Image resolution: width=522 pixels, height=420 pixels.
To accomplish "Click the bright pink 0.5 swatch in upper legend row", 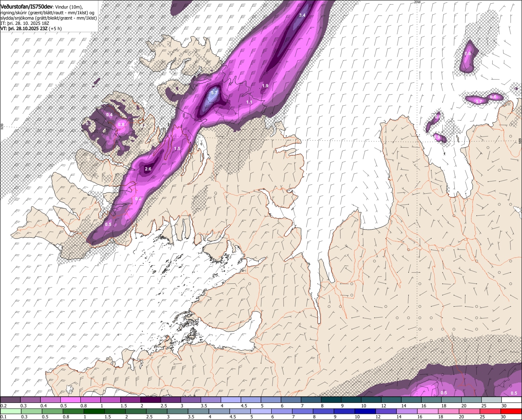I will pyautogui.click(x=71, y=400).
